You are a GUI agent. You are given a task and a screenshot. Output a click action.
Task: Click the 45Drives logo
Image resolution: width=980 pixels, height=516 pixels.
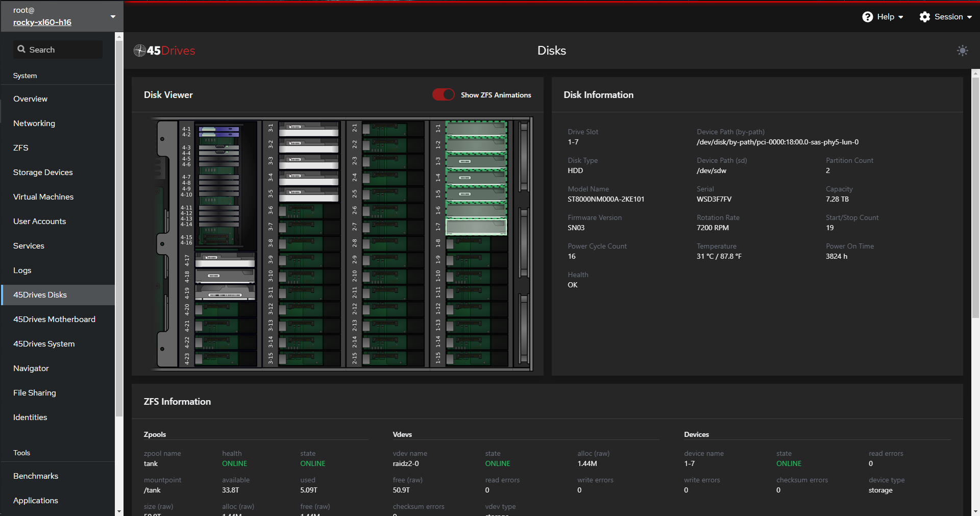click(164, 51)
